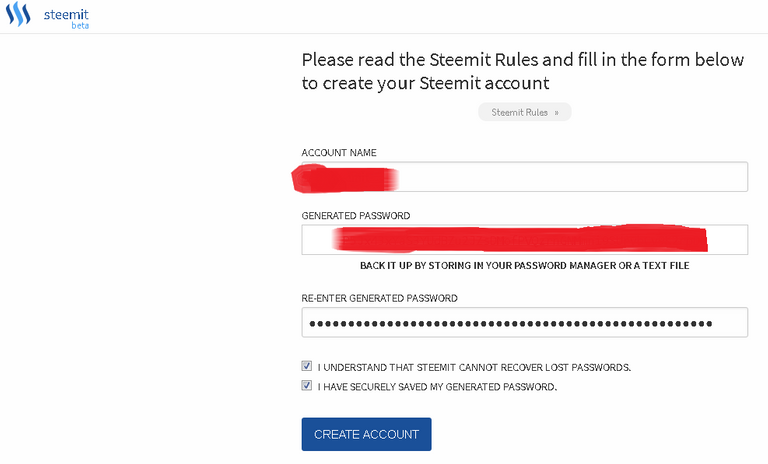Open the Steemit Rules button
The height and width of the screenshot is (464, 768).
[x=525, y=112]
